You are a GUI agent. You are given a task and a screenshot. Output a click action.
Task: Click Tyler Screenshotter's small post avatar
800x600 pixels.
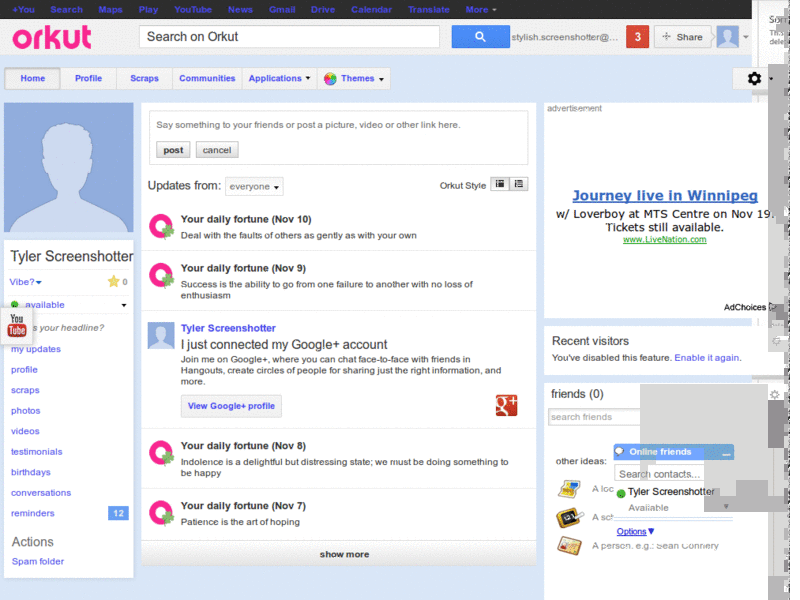[x=161, y=335]
